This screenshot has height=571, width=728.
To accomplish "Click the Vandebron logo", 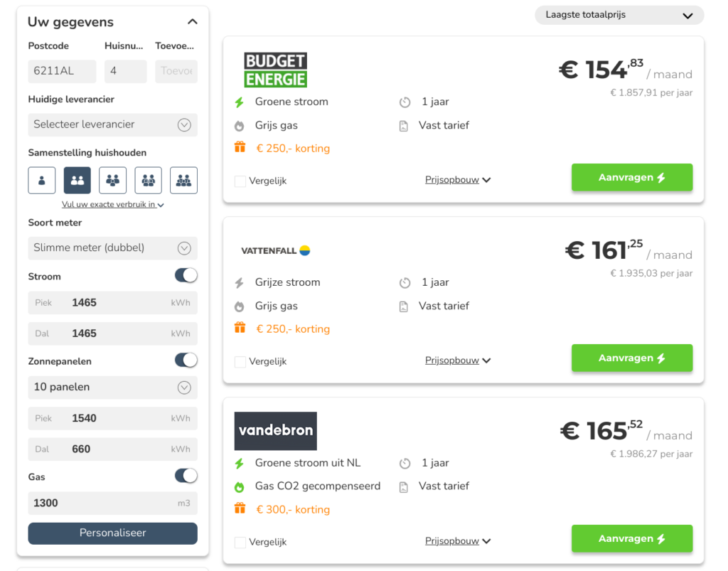I will coord(275,431).
